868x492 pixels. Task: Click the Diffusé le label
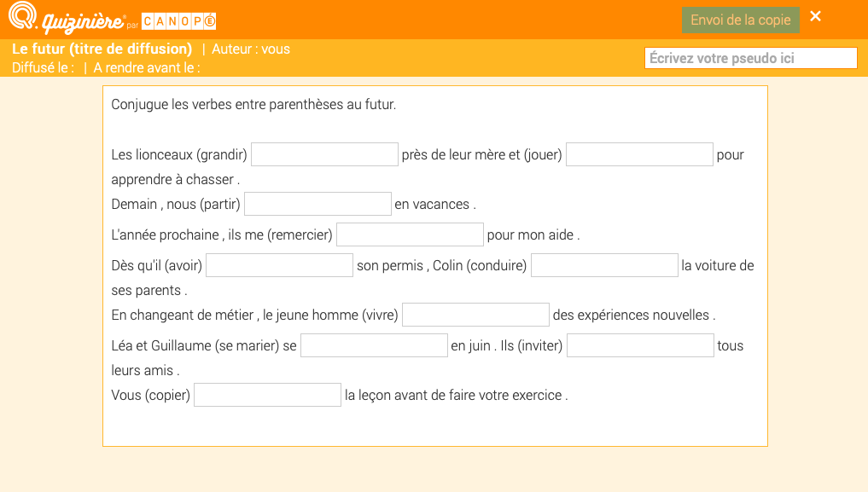43,67
